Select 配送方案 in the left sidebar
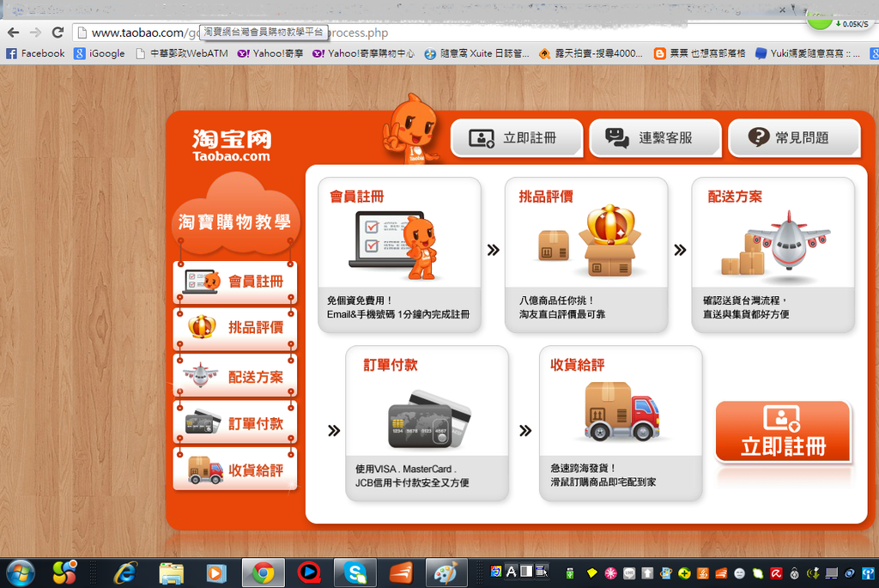The image size is (879, 588). click(x=235, y=376)
